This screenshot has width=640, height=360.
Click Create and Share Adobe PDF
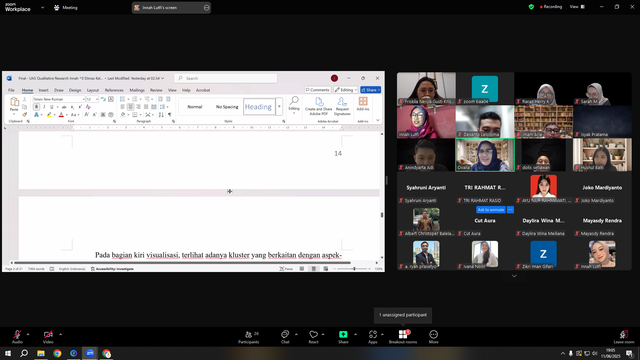[319, 106]
